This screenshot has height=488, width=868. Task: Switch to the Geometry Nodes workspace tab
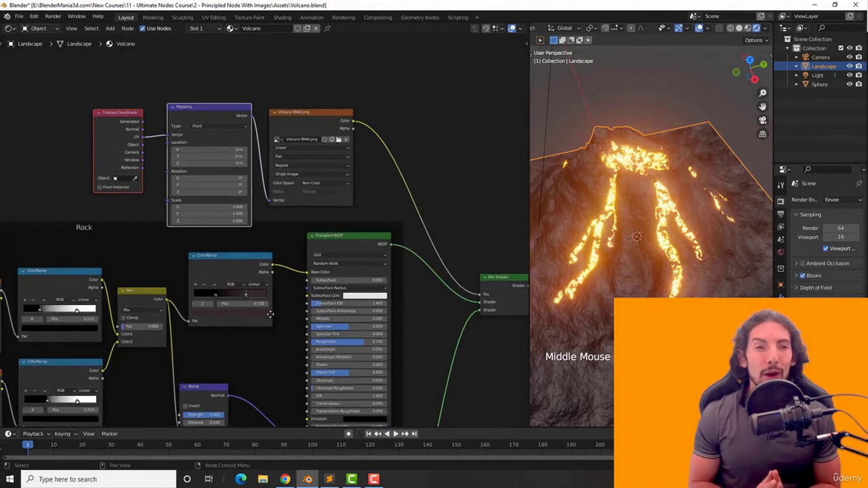pyautogui.click(x=420, y=17)
